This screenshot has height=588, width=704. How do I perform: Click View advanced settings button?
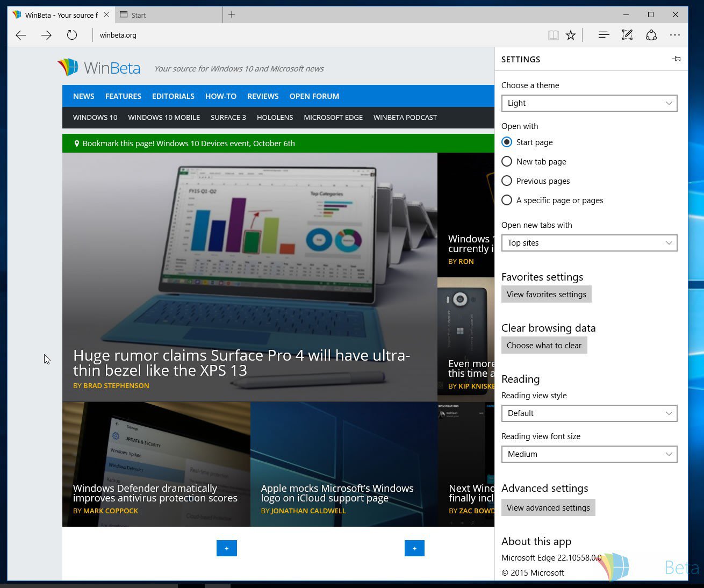pyautogui.click(x=548, y=508)
